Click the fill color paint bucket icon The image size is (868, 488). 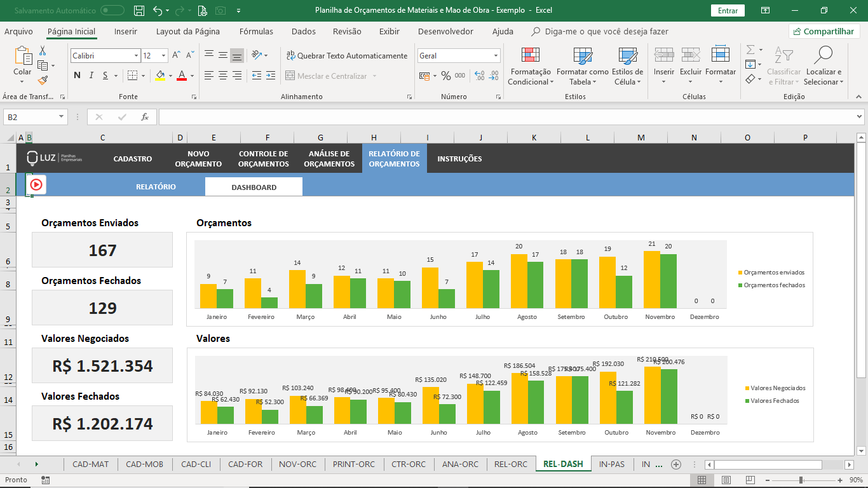click(x=160, y=76)
